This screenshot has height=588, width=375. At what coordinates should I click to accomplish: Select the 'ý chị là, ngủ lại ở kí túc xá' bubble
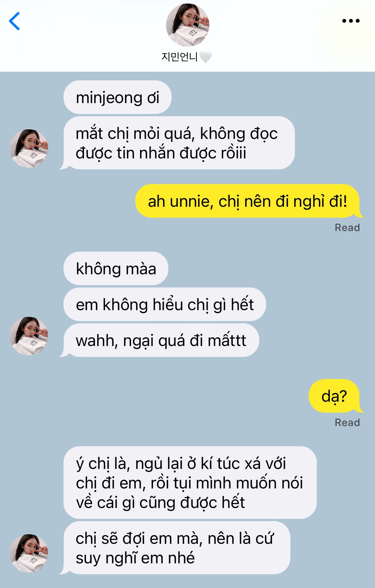click(x=190, y=483)
